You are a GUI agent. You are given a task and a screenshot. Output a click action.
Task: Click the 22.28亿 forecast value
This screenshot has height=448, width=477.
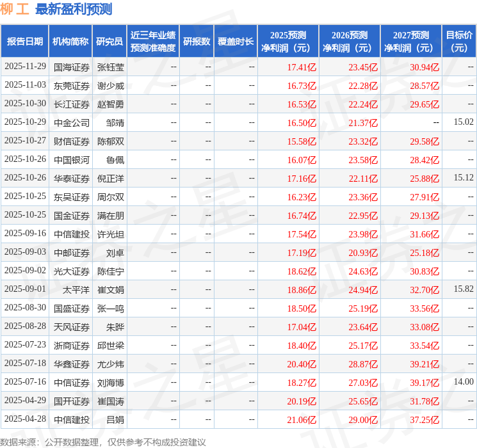pos(363,86)
